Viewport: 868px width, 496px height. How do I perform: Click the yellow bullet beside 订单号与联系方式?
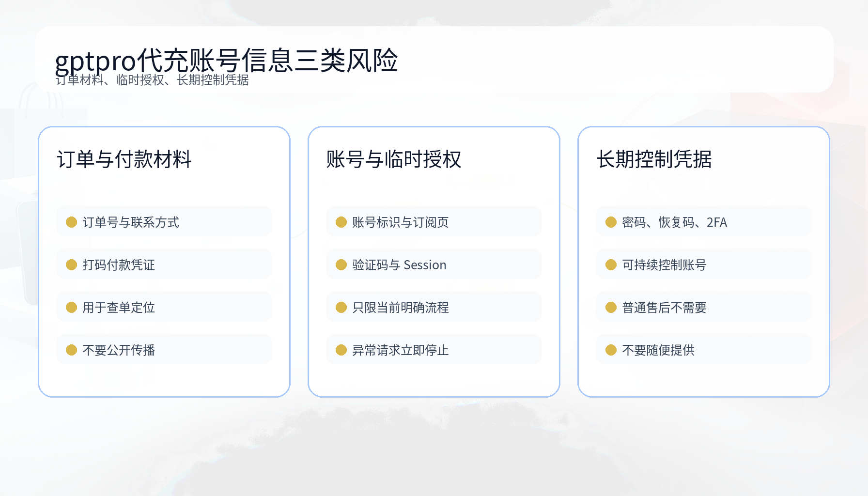point(72,222)
